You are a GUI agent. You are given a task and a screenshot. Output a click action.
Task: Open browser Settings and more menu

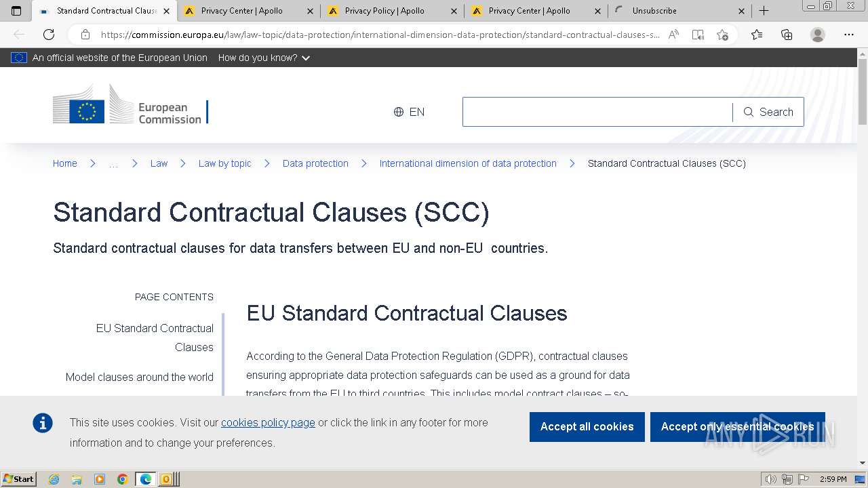pos(849,35)
